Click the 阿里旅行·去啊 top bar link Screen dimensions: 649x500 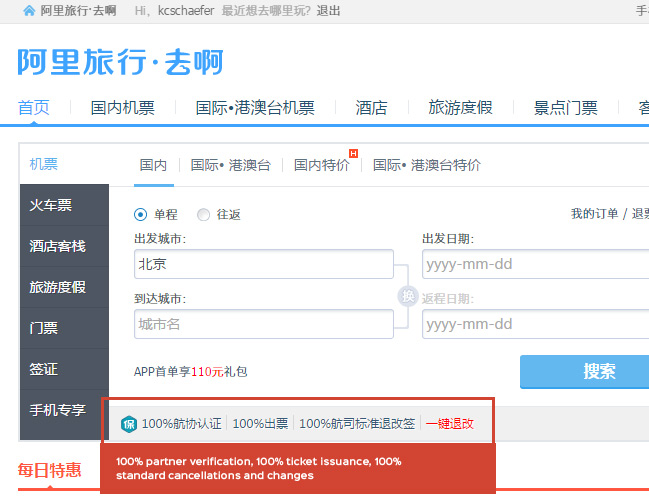(x=78, y=11)
